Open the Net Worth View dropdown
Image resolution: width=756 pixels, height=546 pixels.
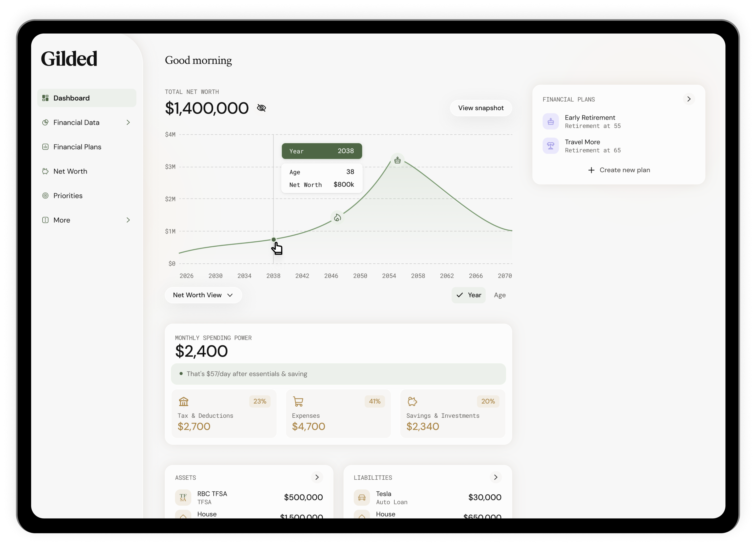pos(203,295)
